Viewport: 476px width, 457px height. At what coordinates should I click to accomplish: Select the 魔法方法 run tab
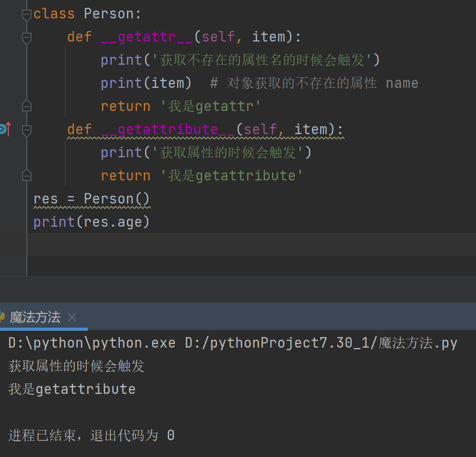point(35,318)
